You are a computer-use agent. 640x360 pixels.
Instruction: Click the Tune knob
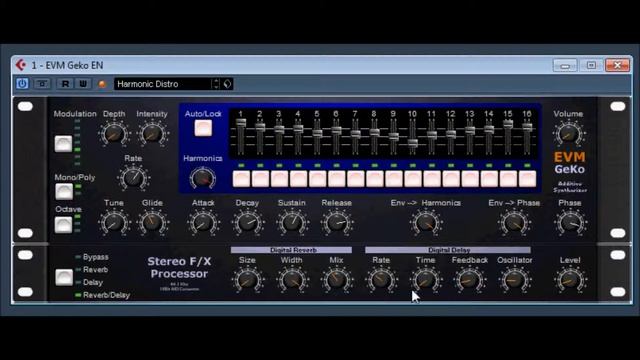(114, 222)
